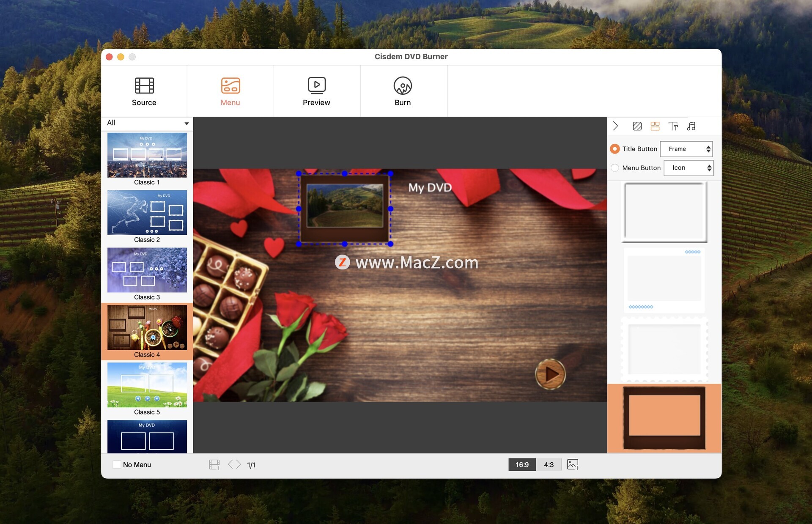Open the background settings icon

point(637,126)
